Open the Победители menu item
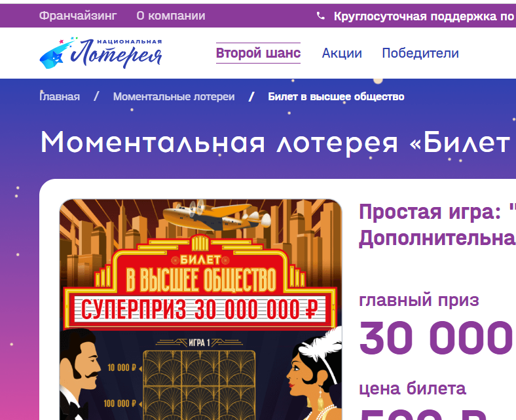516x420 pixels. (x=420, y=53)
